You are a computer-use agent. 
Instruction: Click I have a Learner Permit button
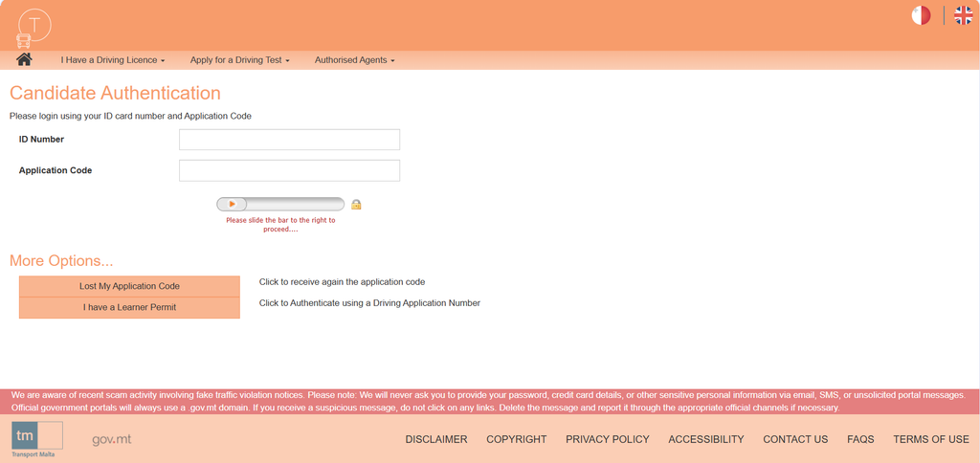pos(129,307)
